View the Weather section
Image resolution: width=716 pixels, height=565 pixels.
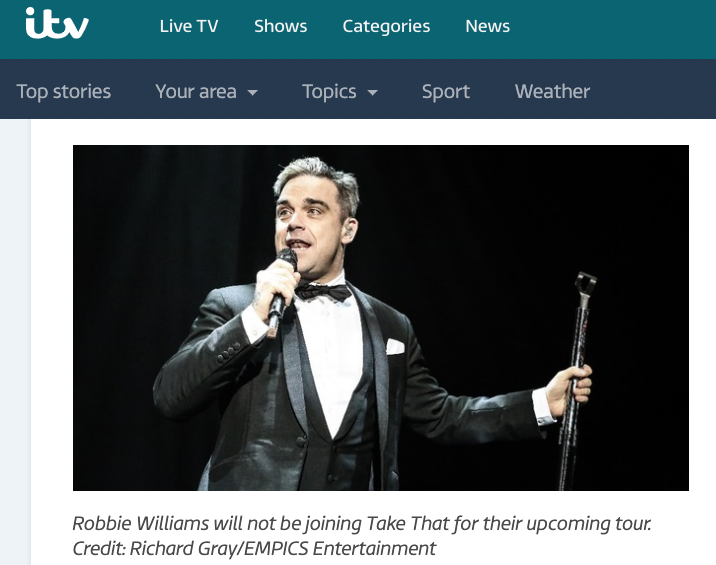pyautogui.click(x=553, y=91)
